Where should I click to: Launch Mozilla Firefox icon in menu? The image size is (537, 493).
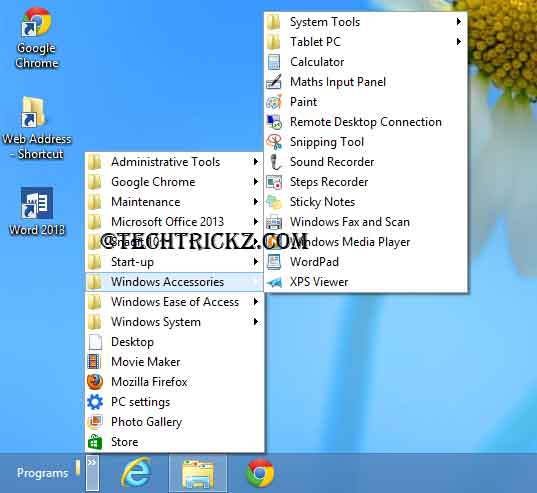(95, 382)
